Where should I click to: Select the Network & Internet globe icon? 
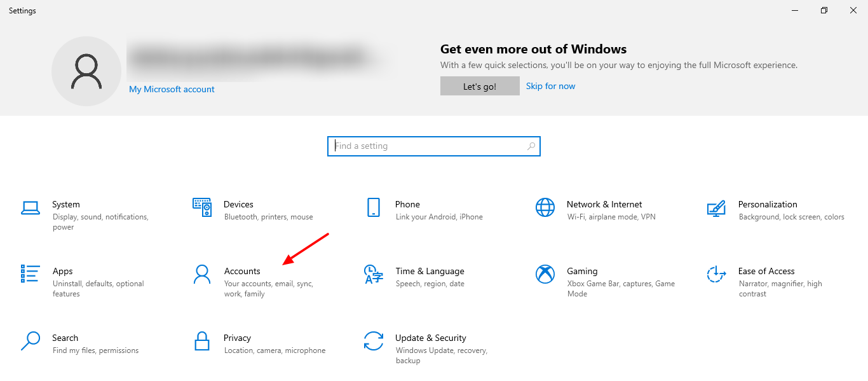[545, 207]
